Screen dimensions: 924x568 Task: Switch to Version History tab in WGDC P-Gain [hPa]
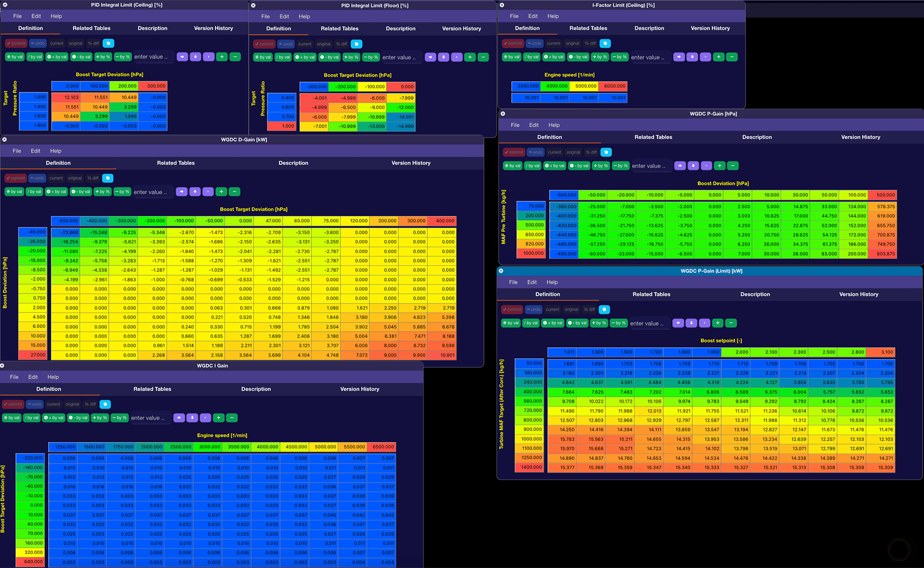click(x=861, y=137)
